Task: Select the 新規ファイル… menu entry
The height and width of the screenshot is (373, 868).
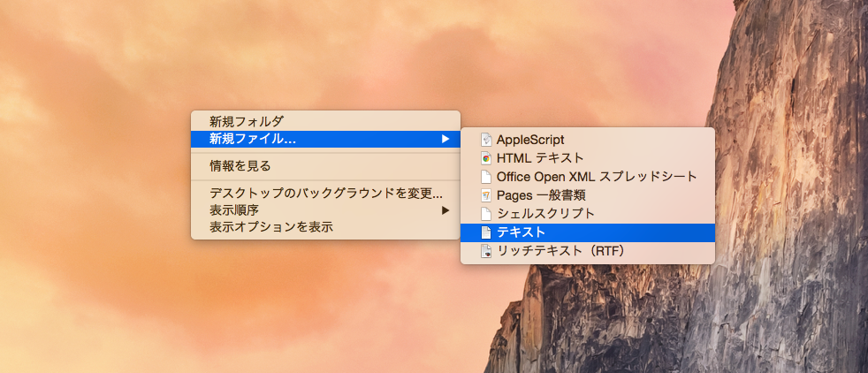Action: click(x=325, y=139)
